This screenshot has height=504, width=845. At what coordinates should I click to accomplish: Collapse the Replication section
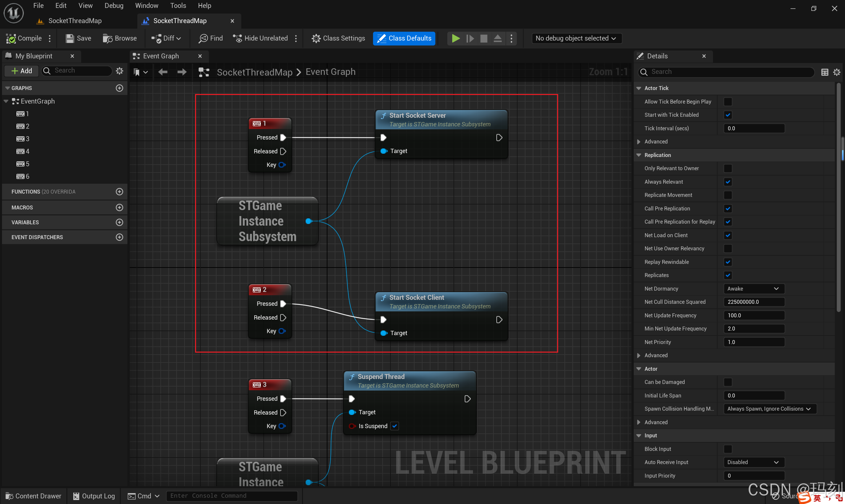pyautogui.click(x=639, y=155)
